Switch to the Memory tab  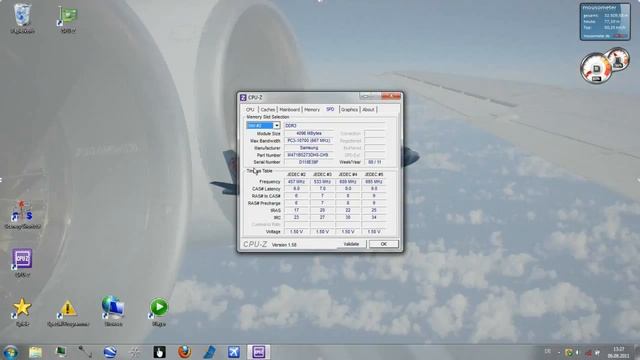312,110
